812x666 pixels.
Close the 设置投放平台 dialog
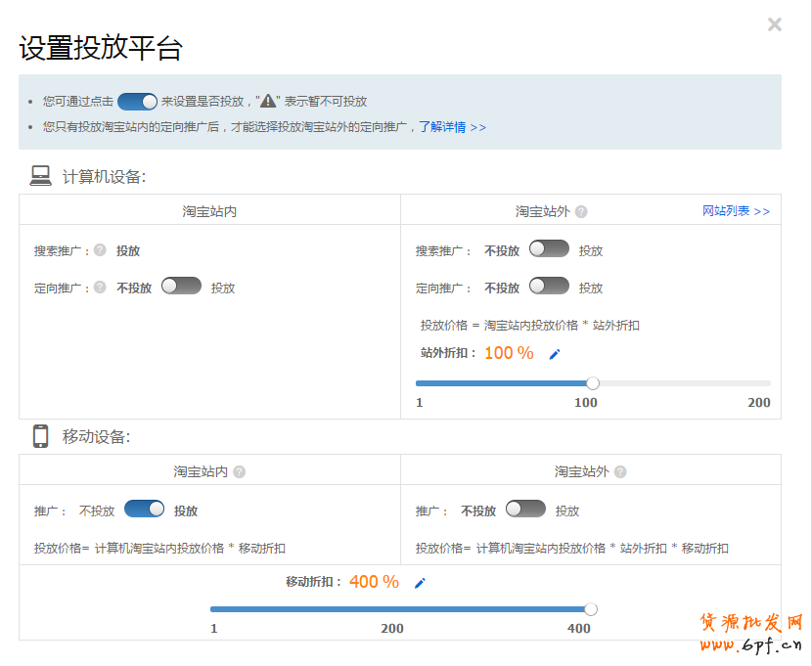tap(775, 25)
